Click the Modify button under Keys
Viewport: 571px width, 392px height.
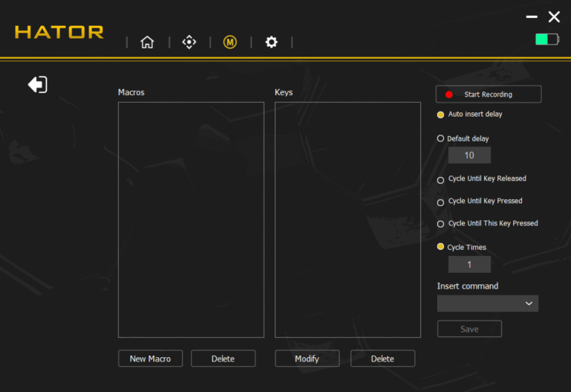pyautogui.click(x=307, y=359)
